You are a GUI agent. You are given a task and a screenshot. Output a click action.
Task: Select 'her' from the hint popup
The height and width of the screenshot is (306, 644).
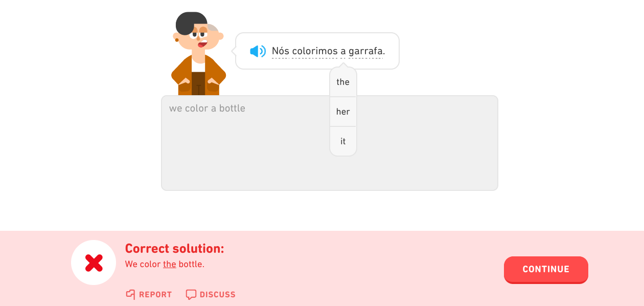coord(342,112)
